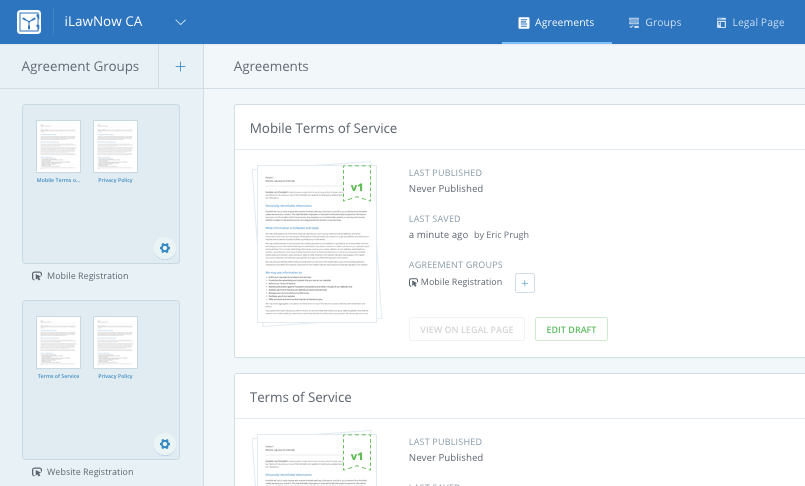The image size is (805, 486).
Task: Click the iLawNow app logo icon
Action: [29, 22]
